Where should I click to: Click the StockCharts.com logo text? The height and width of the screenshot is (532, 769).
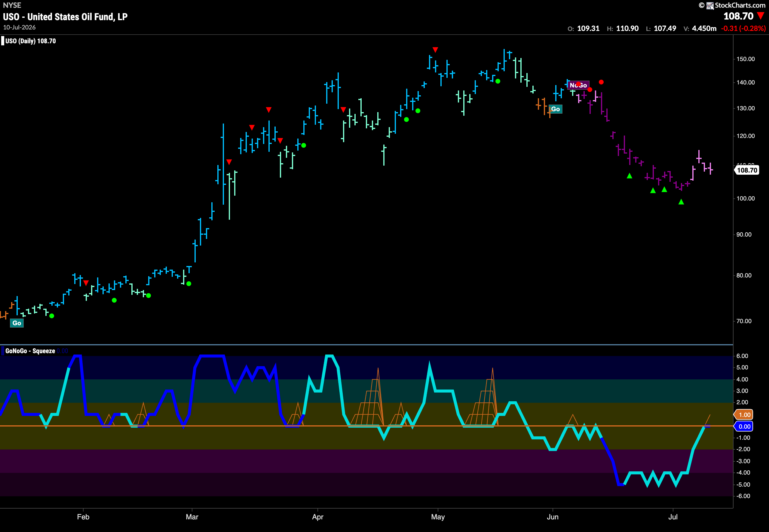(x=740, y=5)
